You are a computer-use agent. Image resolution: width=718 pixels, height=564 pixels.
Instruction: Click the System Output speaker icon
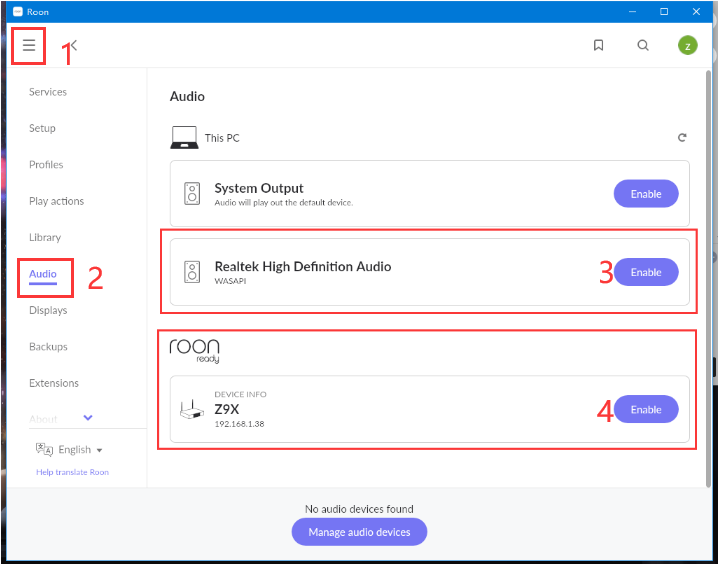[x=192, y=193]
